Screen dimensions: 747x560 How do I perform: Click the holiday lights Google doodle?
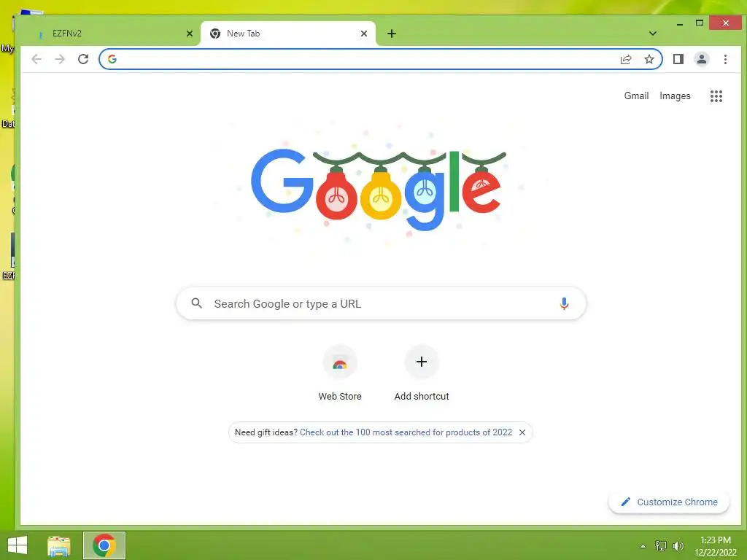click(x=379, y=190)
